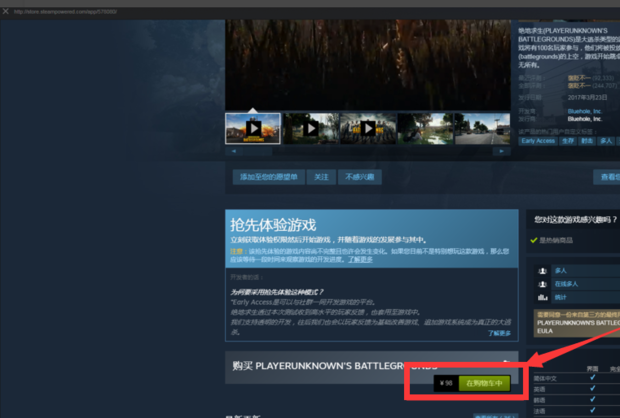Click the thumbnail strip scrollbar handle
620x418 pixels.
pyautogui.click(x=257, y=151)
